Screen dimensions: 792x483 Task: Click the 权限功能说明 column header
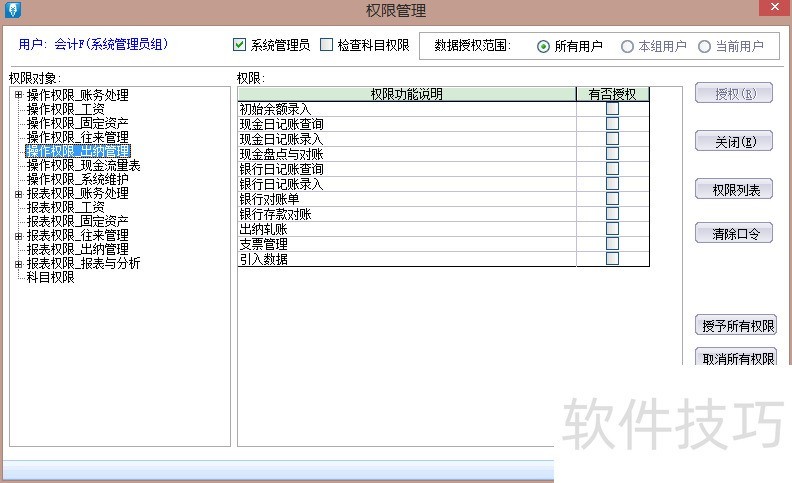coord(407,94)
